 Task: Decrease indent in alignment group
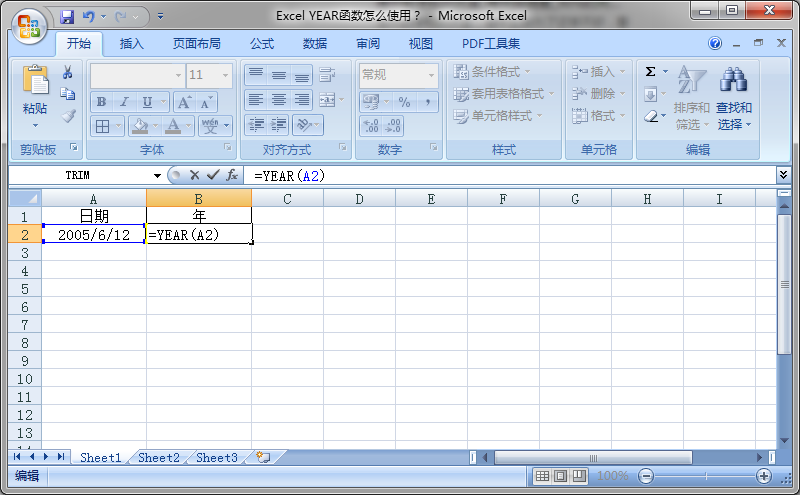(x=256, y=125)
